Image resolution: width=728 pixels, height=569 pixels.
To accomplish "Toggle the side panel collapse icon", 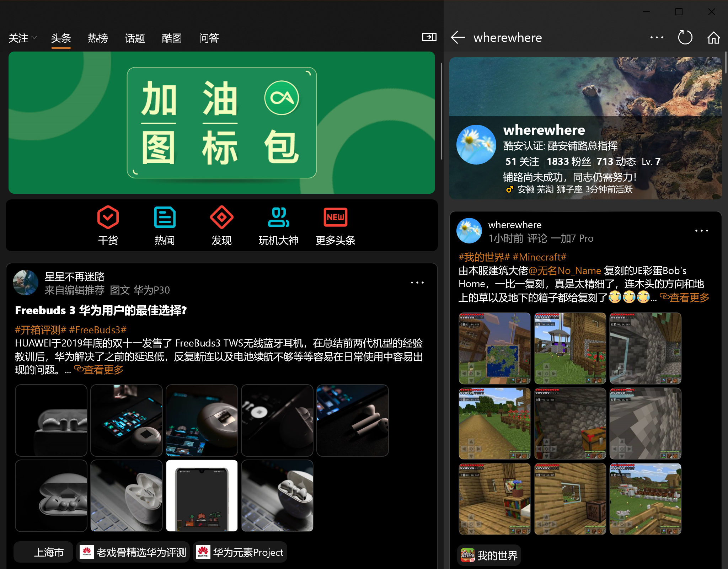I will tap(429, 37).
